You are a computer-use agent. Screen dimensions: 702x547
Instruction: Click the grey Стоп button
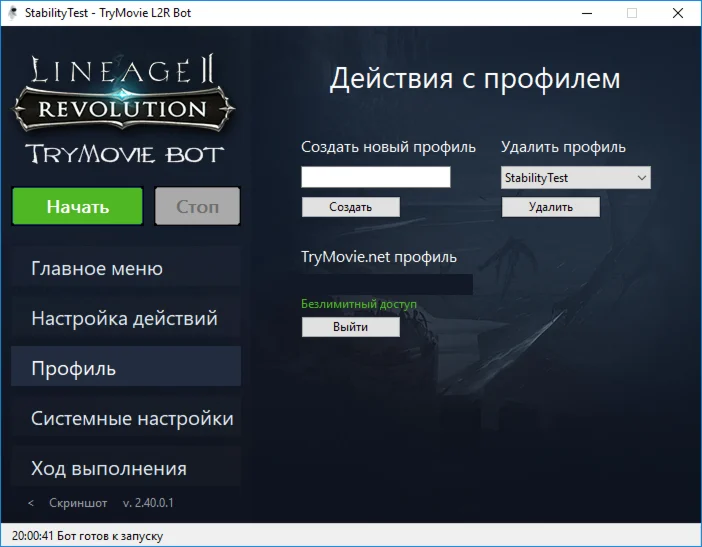pos(197,206)
